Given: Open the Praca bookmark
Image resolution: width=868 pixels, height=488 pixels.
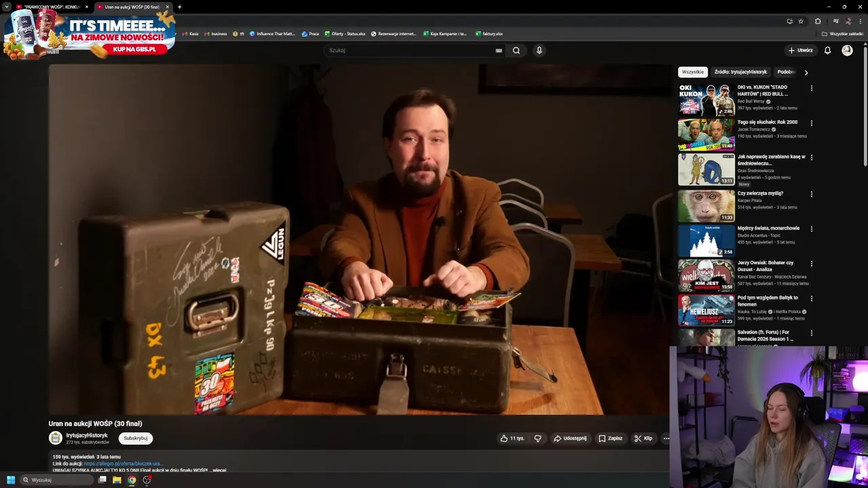Looking at the screenshot, I should point(311,33).
